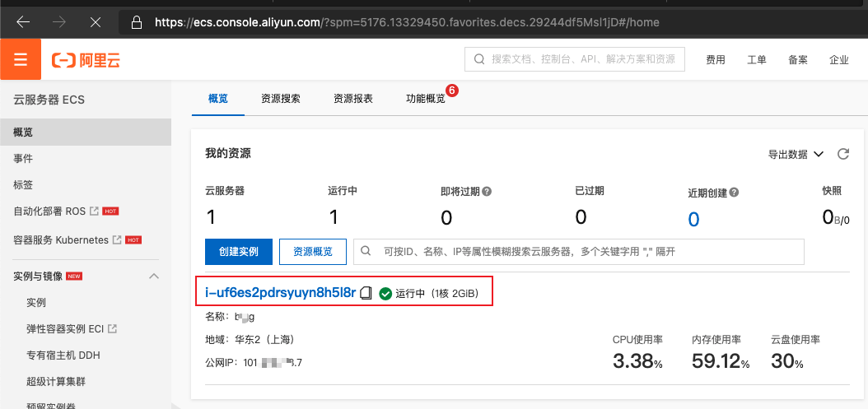Click the 已过期 count 0
Screen dimensions: 868x409
581,217
